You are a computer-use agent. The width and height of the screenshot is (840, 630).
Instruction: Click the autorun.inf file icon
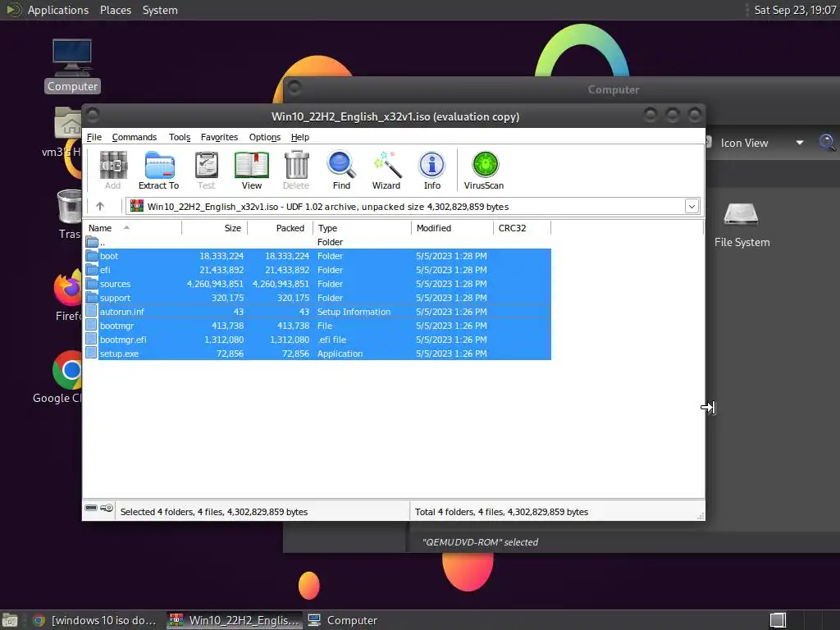[x=92, y=312]
